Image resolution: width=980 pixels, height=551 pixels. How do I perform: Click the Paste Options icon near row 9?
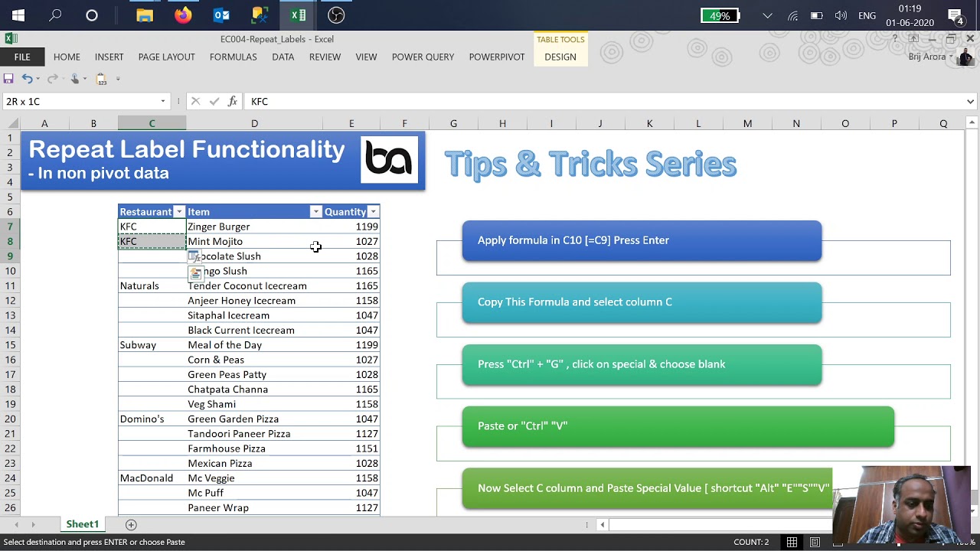click(x=194, y=257)
